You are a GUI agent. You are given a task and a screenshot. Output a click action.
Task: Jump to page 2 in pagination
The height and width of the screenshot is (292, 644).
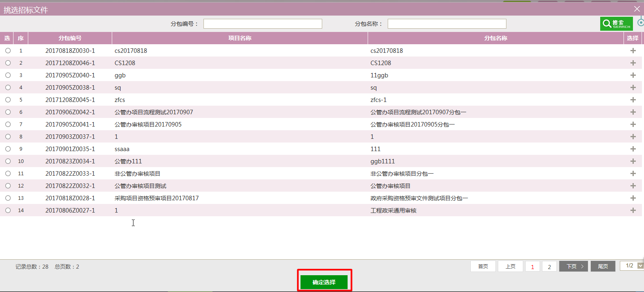point(549,267)
